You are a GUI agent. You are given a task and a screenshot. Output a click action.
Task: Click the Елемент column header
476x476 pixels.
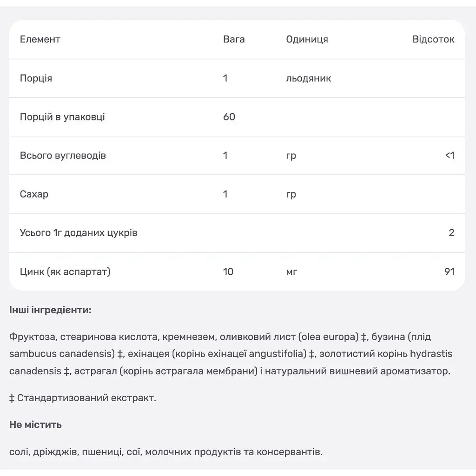(x=40, y=40)
